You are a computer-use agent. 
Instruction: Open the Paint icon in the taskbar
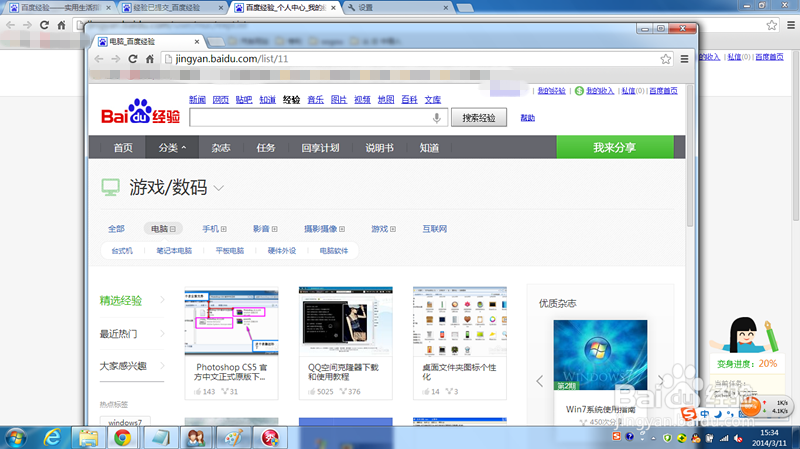point(234,438)
